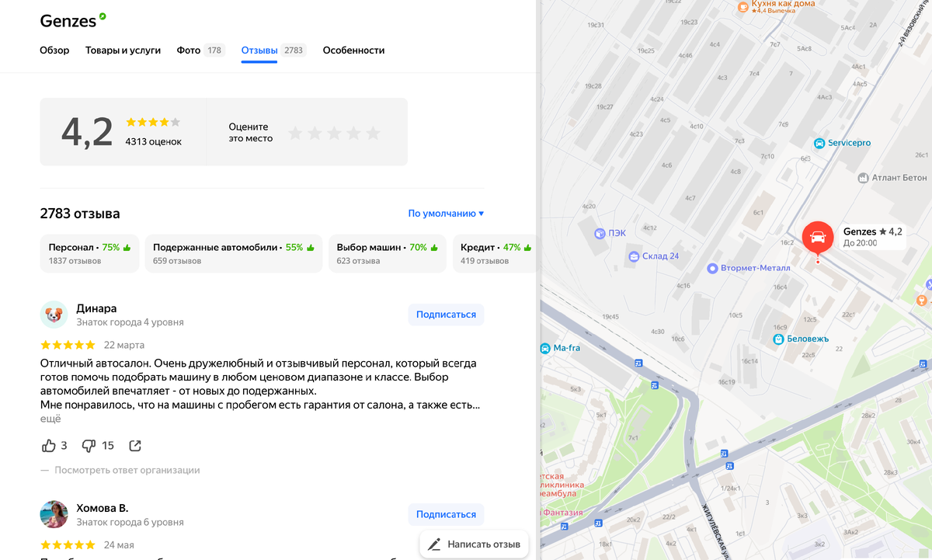Click the red Genzes car marker on the map
The width and height of the screenshot is (932, 560).
tap(818, 237)
